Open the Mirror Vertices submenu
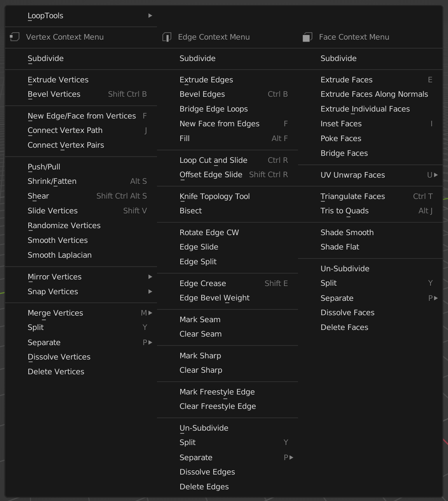 [x=54, y=277]
